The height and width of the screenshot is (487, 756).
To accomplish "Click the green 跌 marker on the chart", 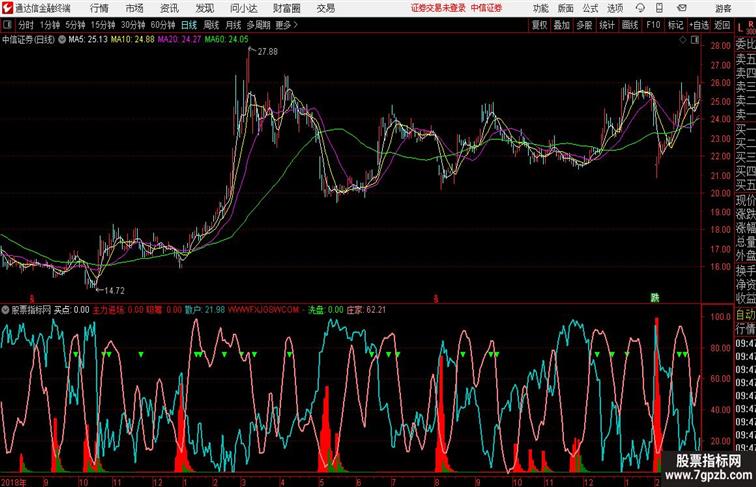I will pyautogui.click(x=654, y=298).
